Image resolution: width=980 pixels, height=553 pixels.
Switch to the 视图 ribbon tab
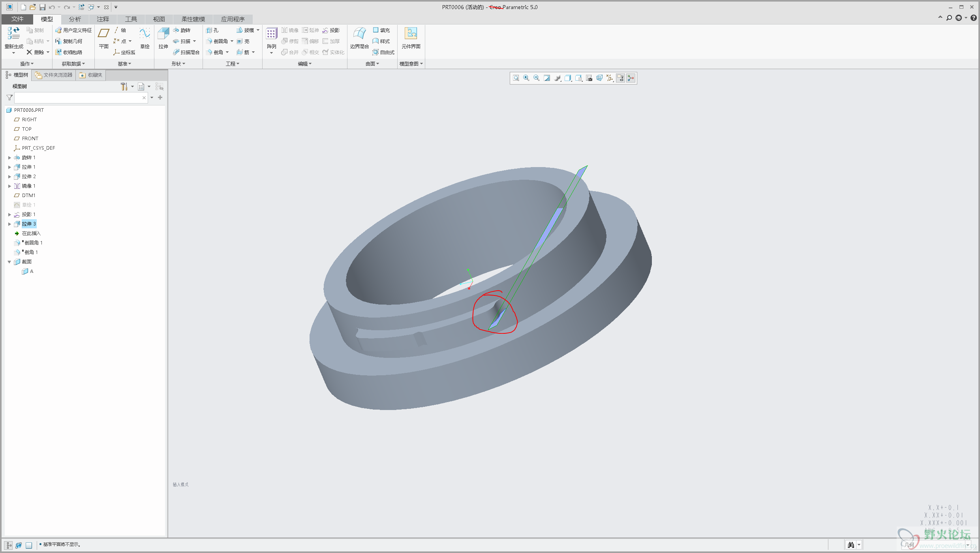click(x=159, y=19)
